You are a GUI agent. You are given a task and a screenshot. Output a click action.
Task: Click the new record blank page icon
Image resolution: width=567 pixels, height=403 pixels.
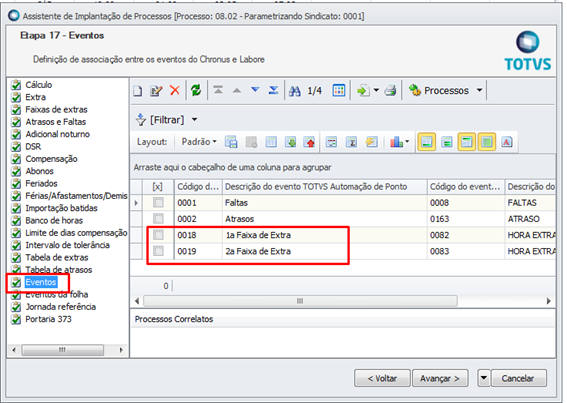coord(137,90)
